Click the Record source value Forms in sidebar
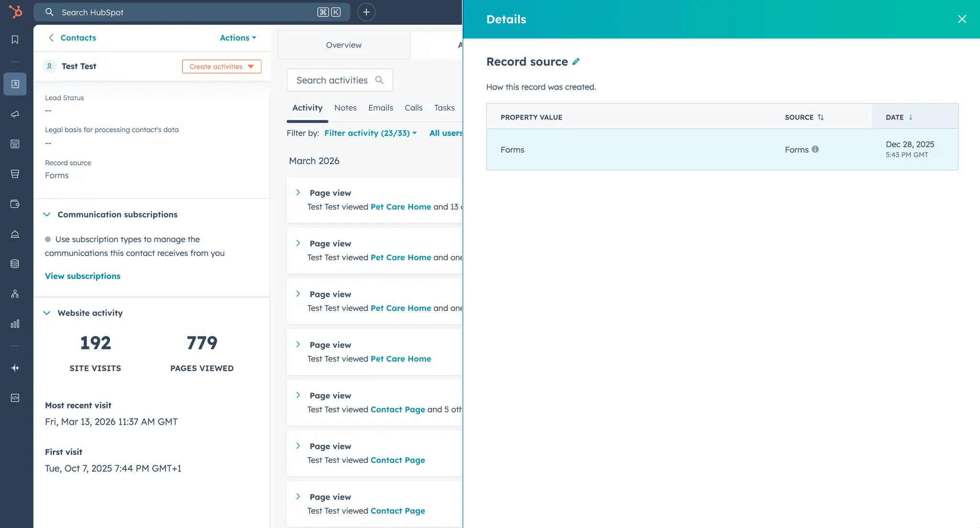 tap(57, 176)
